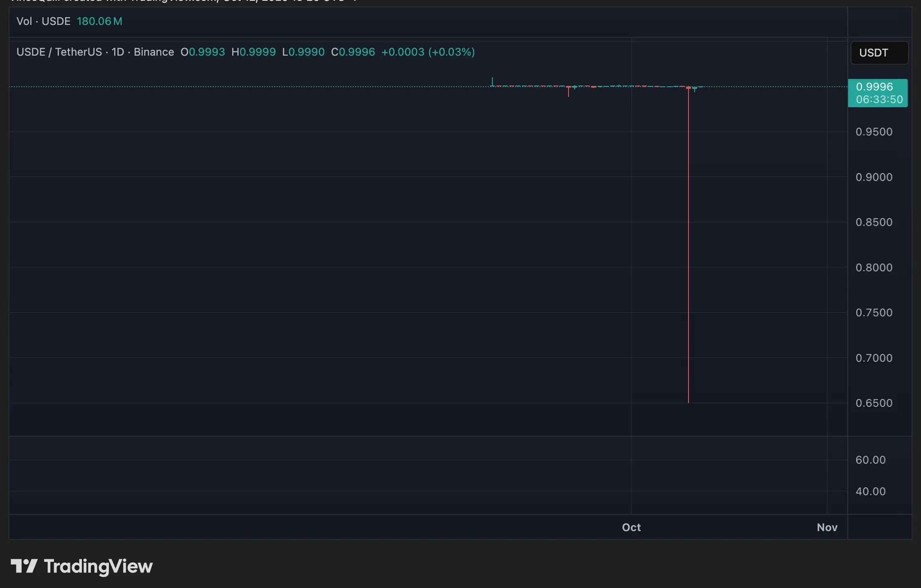Viewport: 921px width, 588px height.
Task: Click the teal current price label 0.9996
Action: pyautogui.click(x=878, y=86)
